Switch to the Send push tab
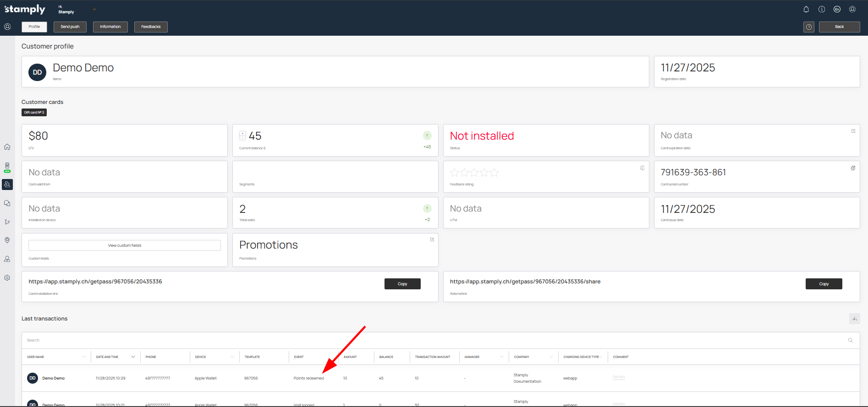Screen dimensions: 868x407 coord(70,27)
